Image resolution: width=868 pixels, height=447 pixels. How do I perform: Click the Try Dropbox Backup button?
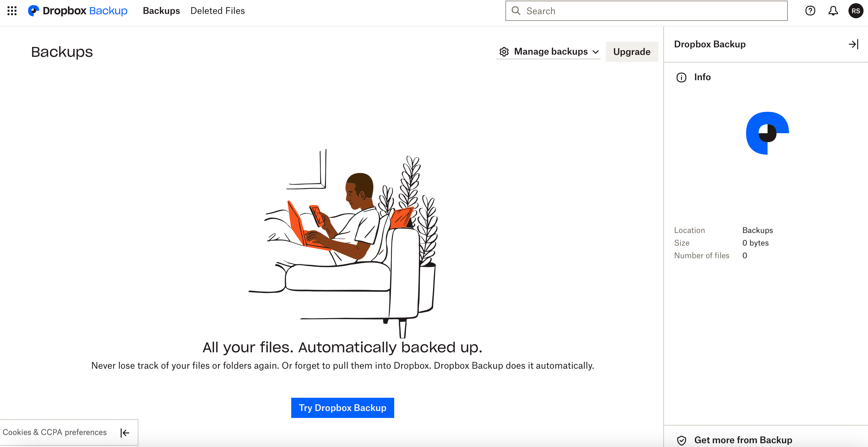tap(342, 408)
